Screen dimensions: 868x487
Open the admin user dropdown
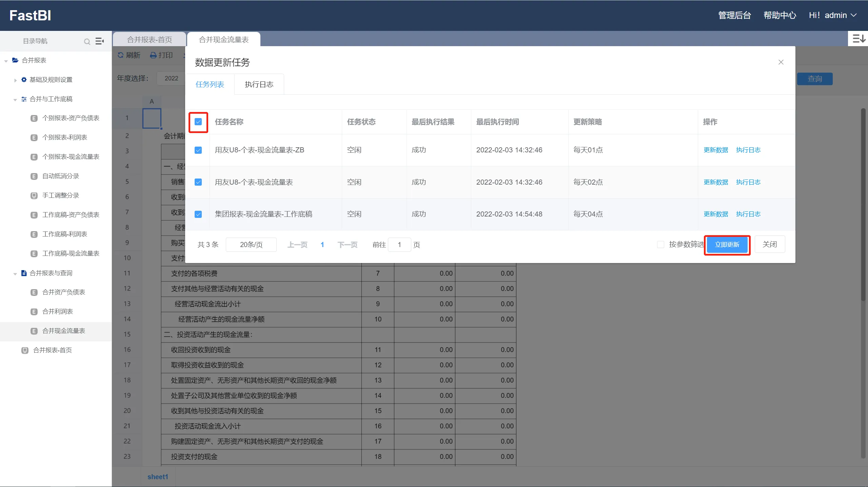coord(833,15)
